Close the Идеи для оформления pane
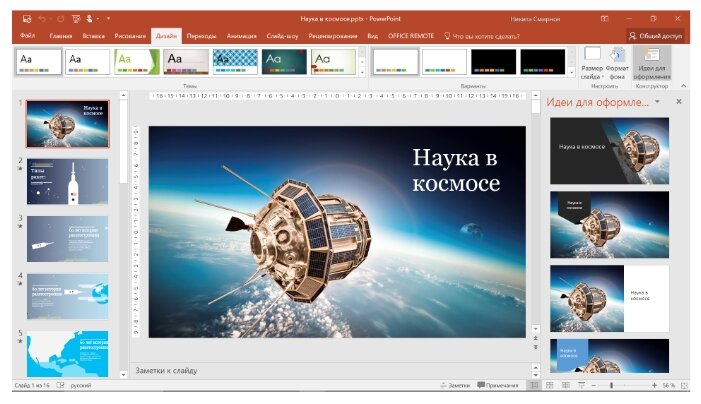Screen dimensions: 701x404 click(x=679, y=102)
